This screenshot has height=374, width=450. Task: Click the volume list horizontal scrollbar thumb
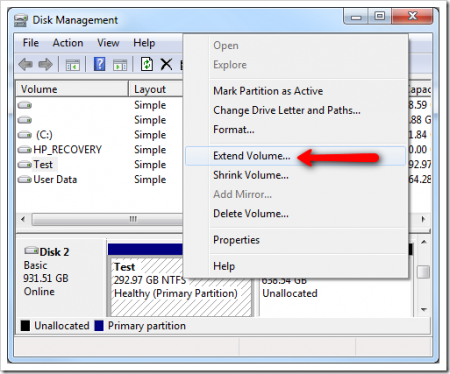point(107,219)
